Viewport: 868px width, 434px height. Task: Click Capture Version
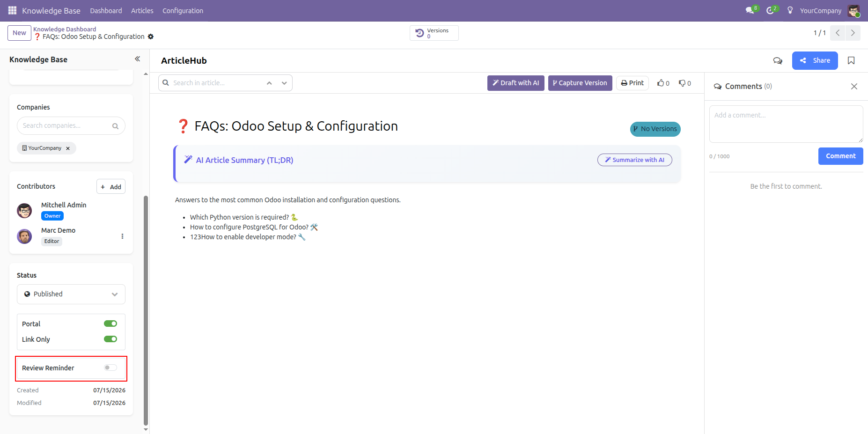point(580,83)
